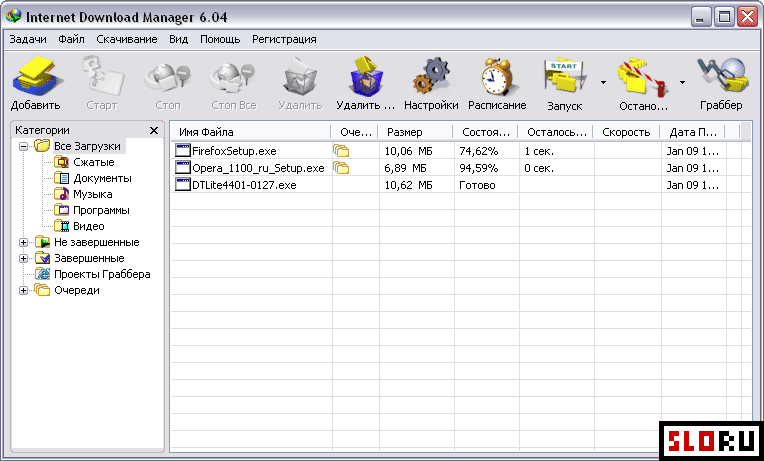Click the 94,59% status cell

pyautogui.click(x=478, y=168)
